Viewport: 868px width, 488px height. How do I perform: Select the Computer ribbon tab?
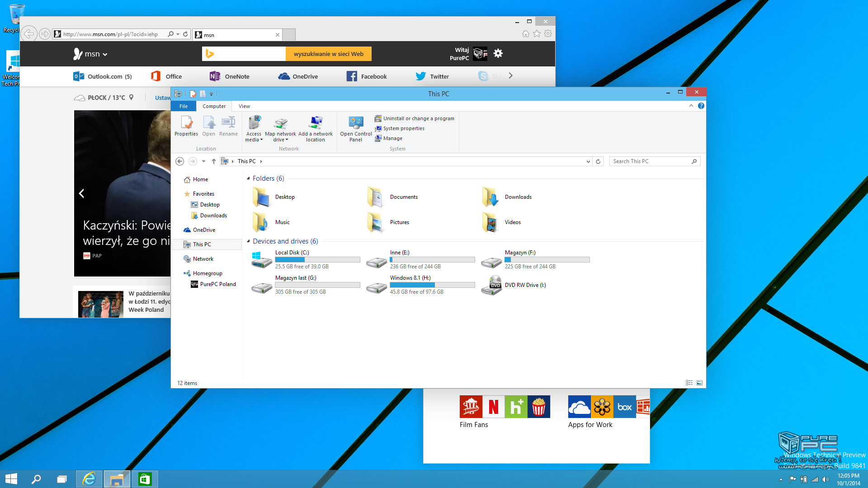[214, 106]
